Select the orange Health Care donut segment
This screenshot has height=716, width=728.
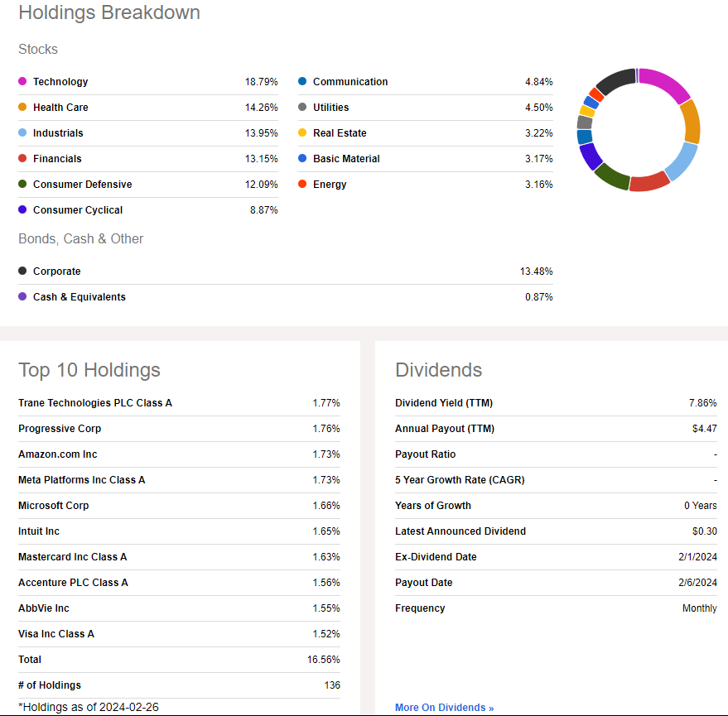coord(691,122)
